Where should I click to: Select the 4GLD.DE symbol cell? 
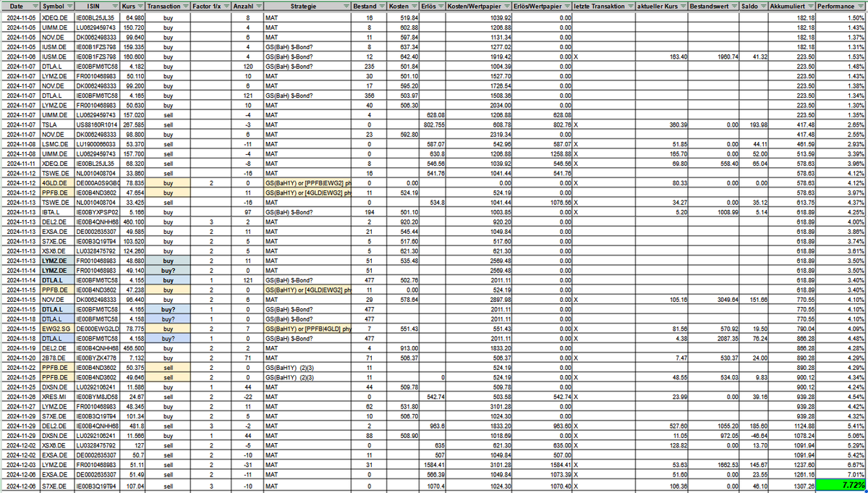[x=56, y=184]
